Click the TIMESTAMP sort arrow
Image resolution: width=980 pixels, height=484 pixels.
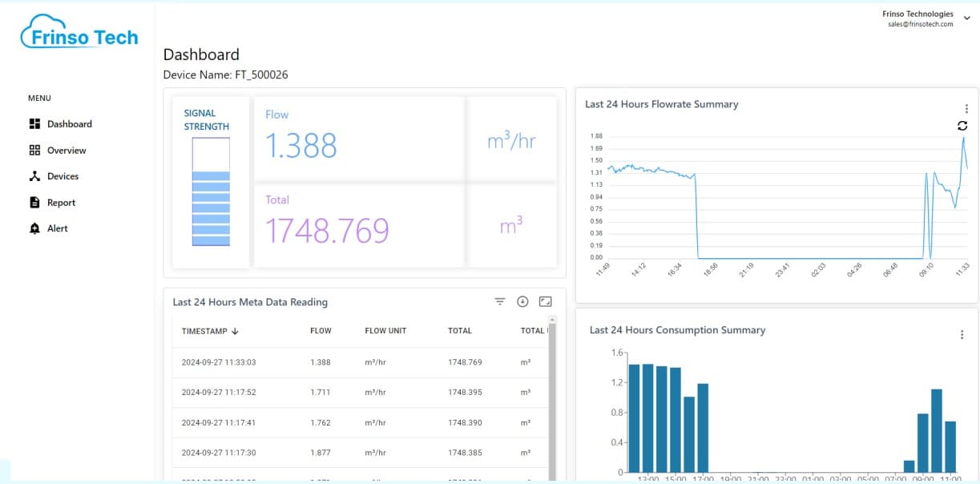[235, 331]
